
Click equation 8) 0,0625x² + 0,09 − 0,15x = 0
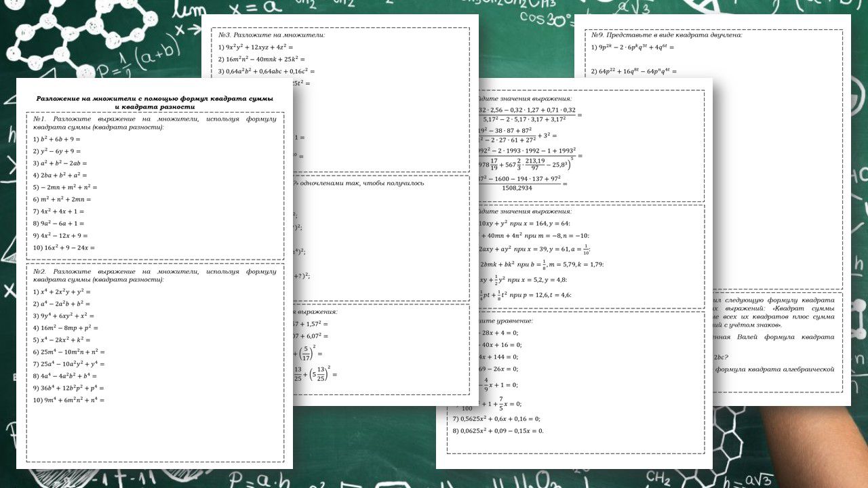pyautogui.click(x=498, y=430)
